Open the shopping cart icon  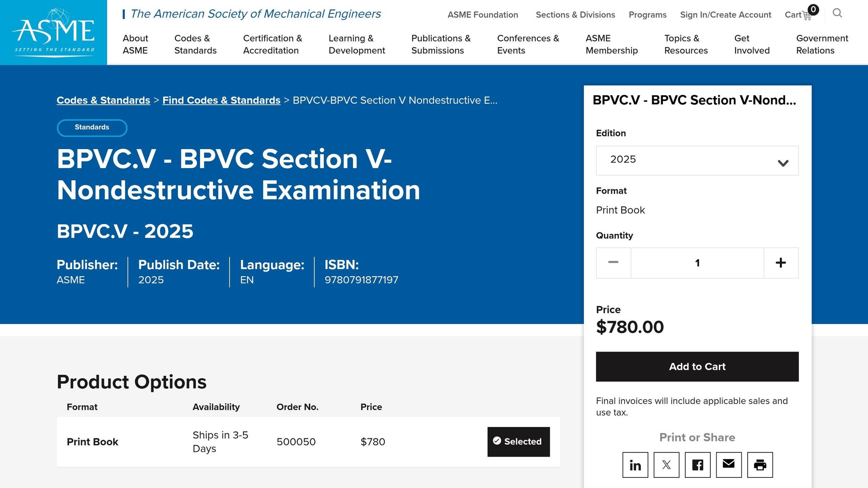point(807,16)
